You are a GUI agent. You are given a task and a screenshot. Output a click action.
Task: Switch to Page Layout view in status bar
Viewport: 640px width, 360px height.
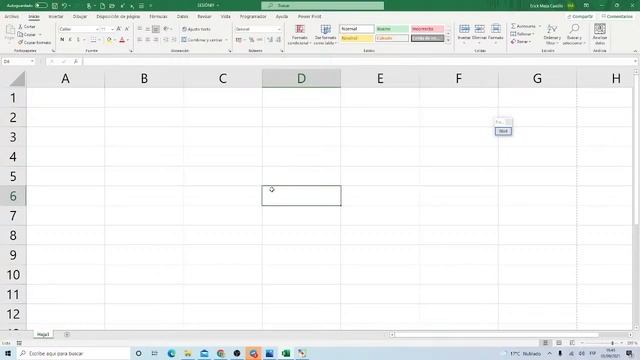coord(559,343)
